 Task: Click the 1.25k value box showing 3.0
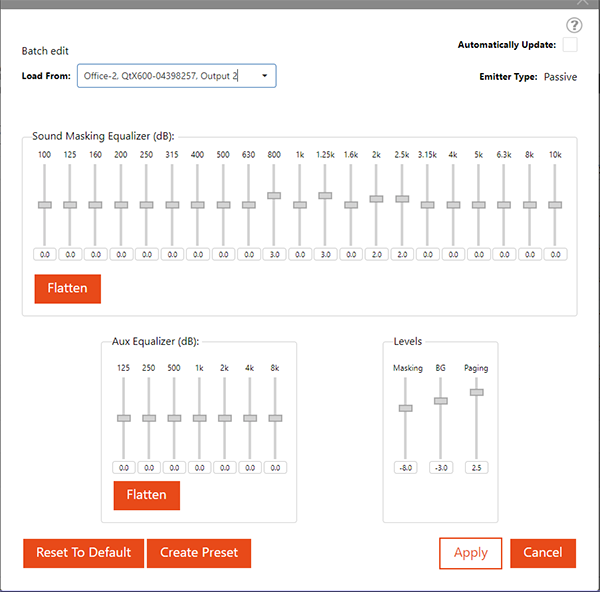326,254
